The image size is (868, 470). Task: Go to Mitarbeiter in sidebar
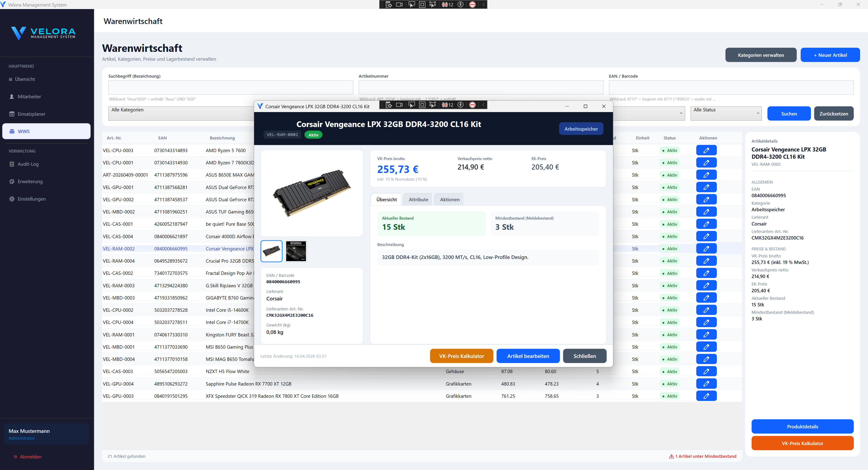29,96
